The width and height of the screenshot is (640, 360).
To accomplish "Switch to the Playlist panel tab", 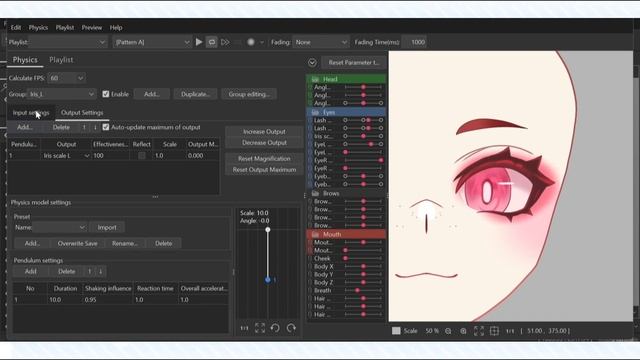I will point(61,60).
